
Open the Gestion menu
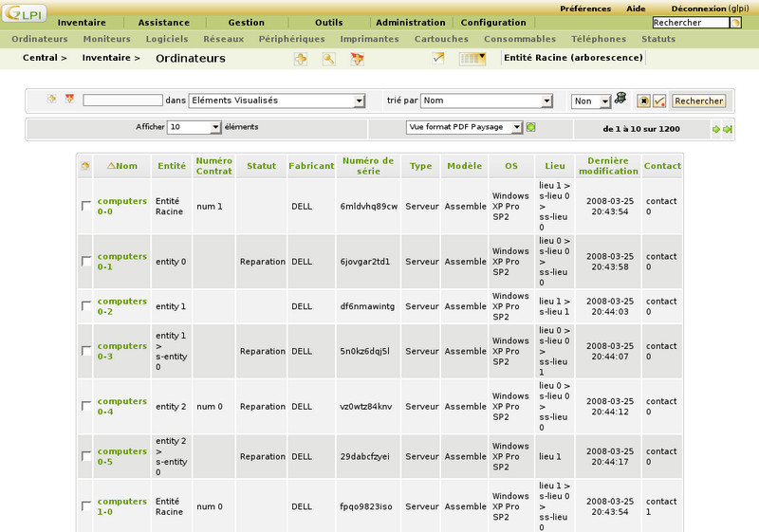click(x=247, y=22)
